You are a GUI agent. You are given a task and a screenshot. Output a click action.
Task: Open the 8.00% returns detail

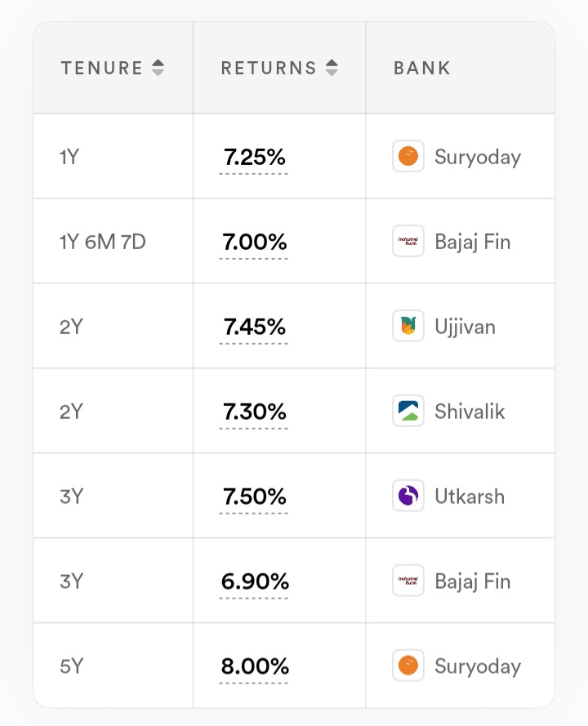coord(255,666)
